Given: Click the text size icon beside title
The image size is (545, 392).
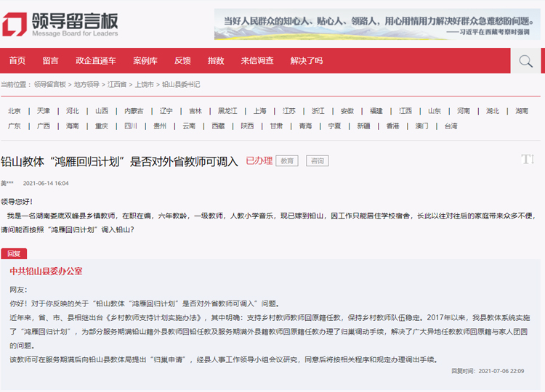Looking at the screenshot, I should coord(528,159).
